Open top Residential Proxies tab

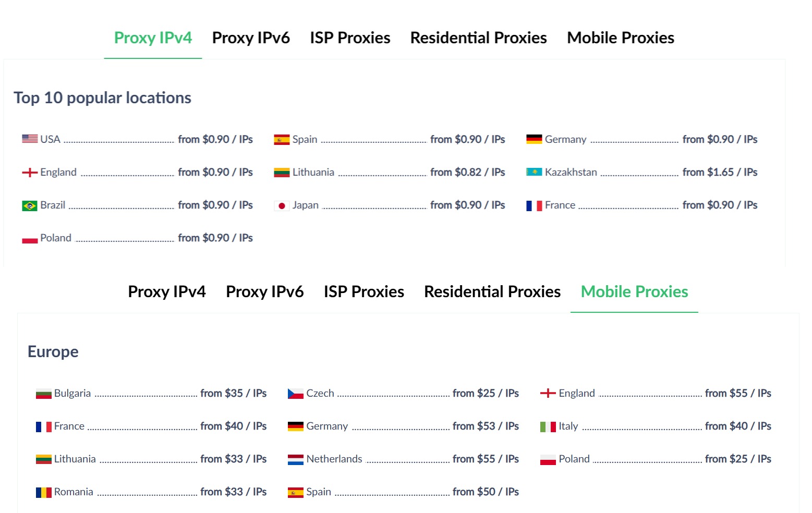(478, 38)
